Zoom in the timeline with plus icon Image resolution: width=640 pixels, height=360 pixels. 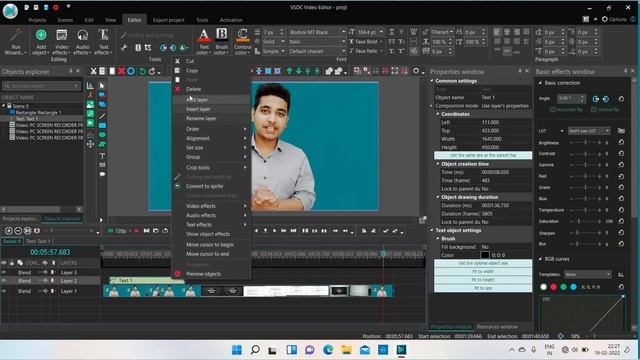[8, 231]
